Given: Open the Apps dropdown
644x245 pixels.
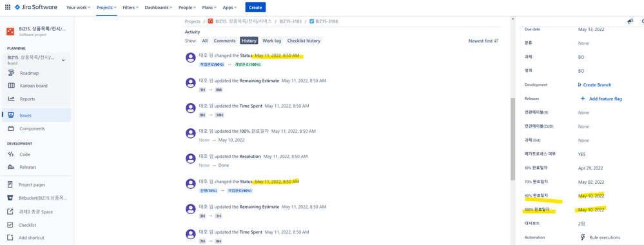Looking at the screenshot, I should tap(230, 7).
